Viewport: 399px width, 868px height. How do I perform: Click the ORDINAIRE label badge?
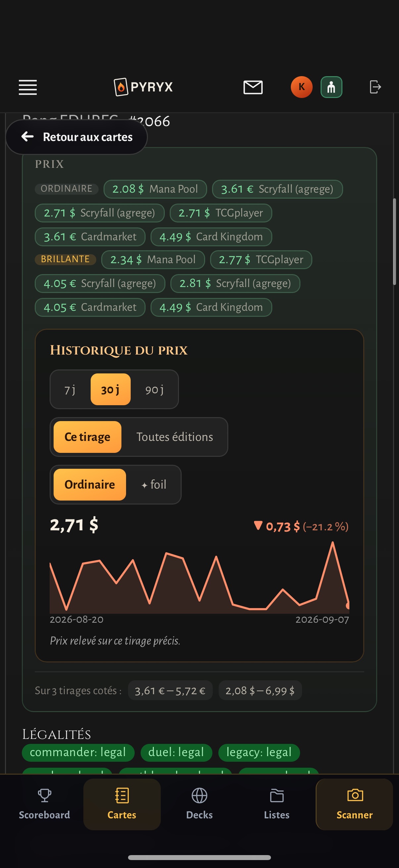coord(67,189)
